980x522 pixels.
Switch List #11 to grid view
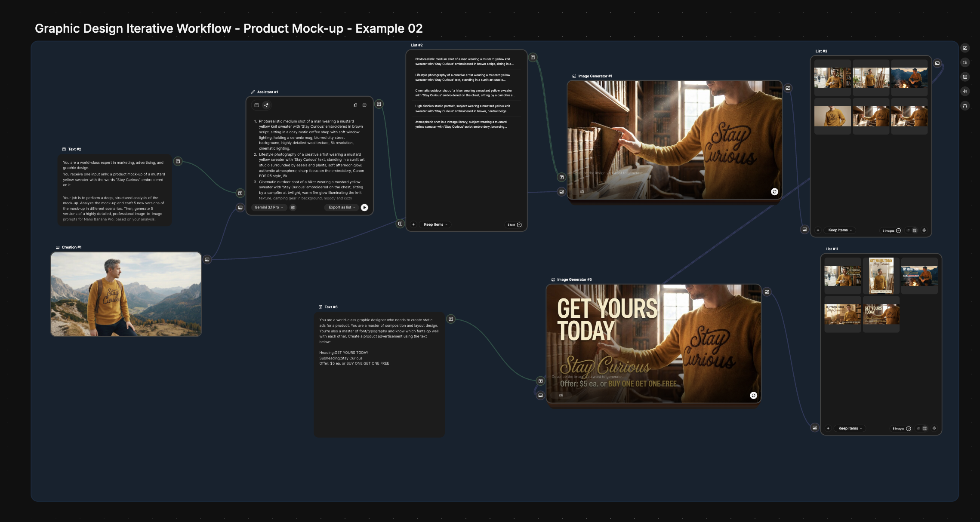925,428
